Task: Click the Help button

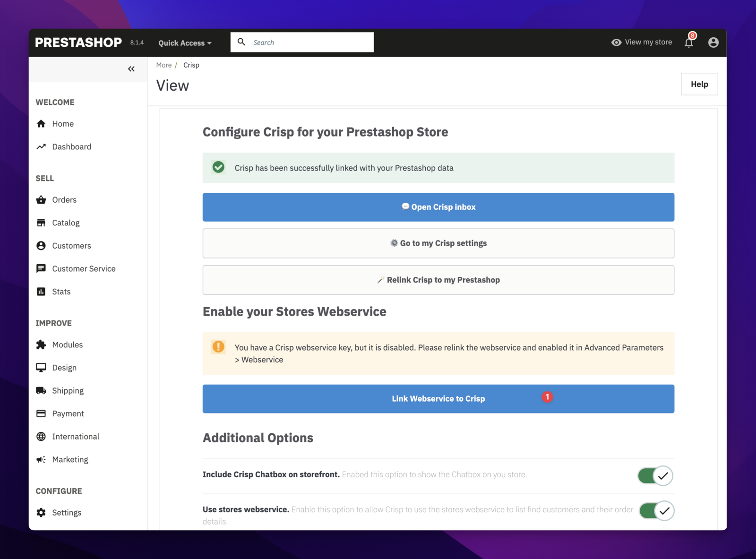Action: click(x=699, y=84)
